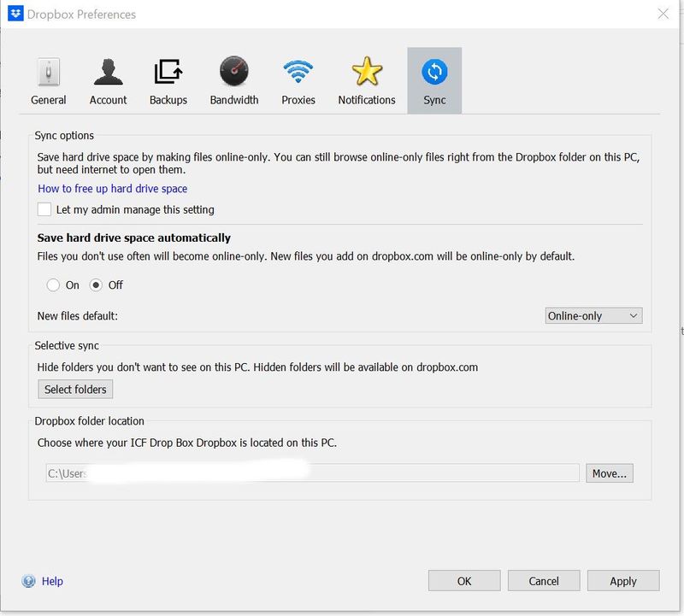Expand the Online-only selection menu
Viewport: 684px width, 616px height.
point(634,314)
